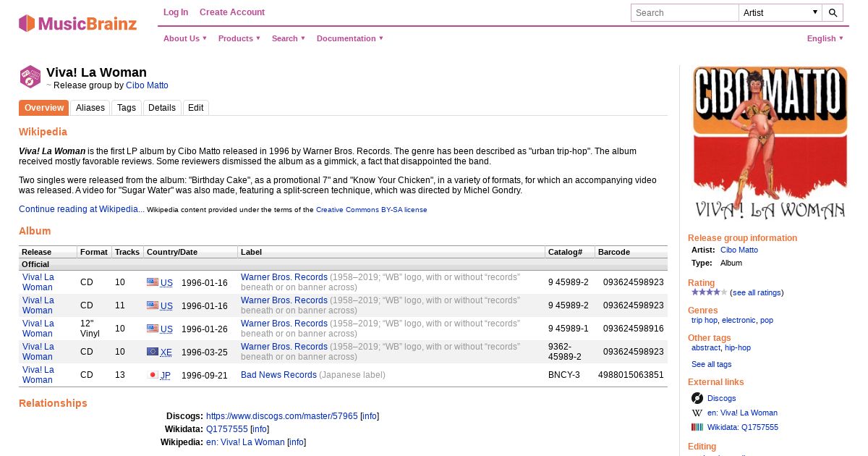
Task: Click the rating stars
Action: click(x=709, y=292)
